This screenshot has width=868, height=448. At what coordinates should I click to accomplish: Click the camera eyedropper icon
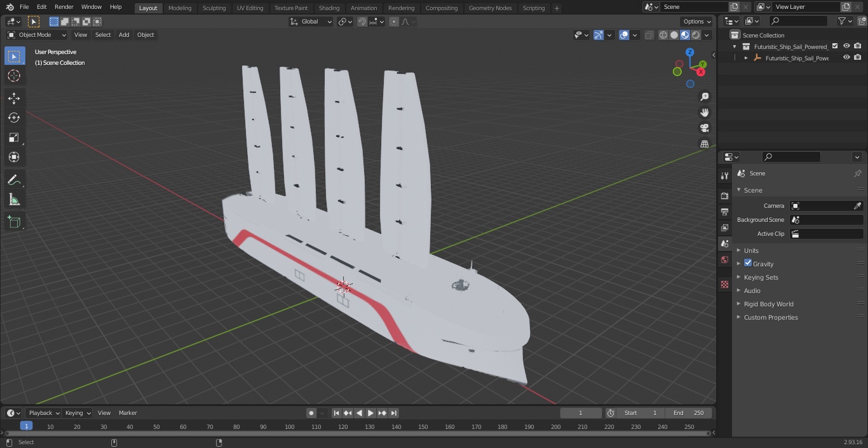tap(857, 206)
